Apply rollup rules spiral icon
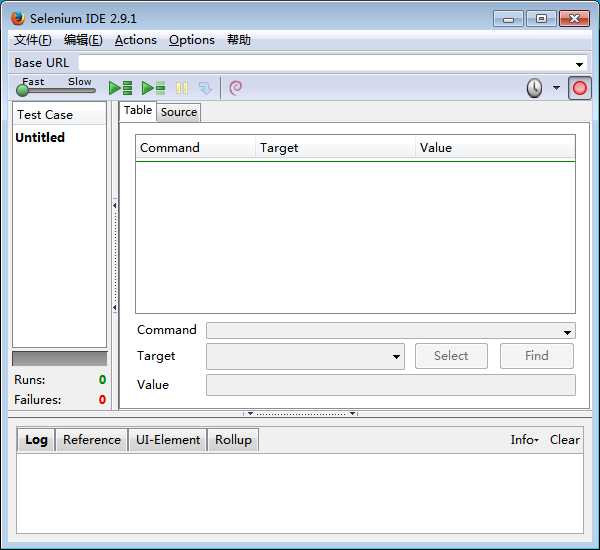The height and width of the screenshot is (550, 600). click(236, 88)
